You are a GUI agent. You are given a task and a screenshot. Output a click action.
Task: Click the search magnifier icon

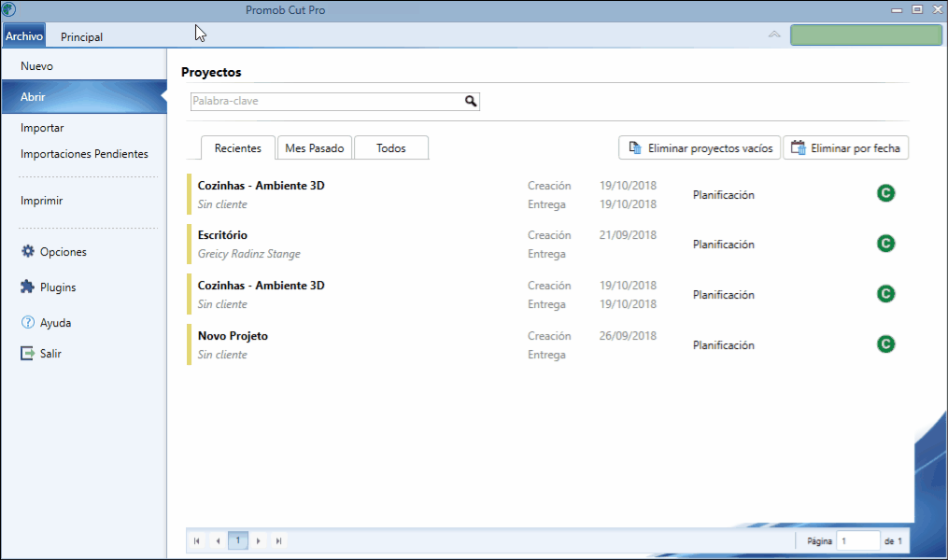coord(471,101)
